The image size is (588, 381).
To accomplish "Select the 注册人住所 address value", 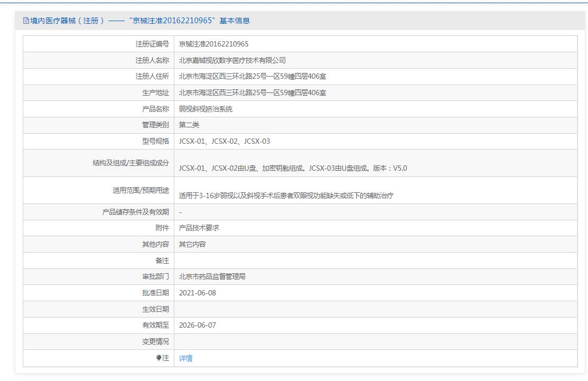I will [x=253, y=77].
